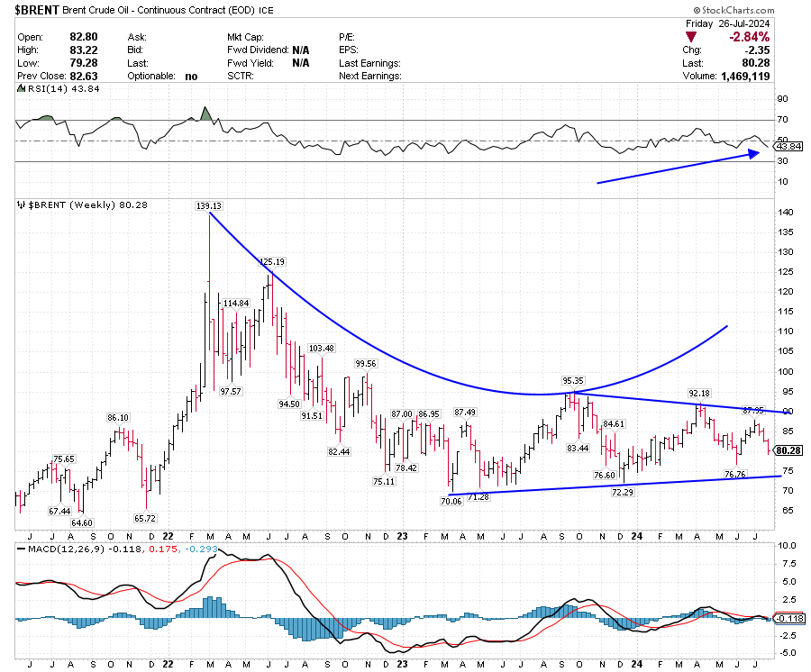The width and height of the screenshot is (811, 672).
Task: Click the $BRENT ticker symbol title
Action: pyautogui.click(x=37, y=10)
